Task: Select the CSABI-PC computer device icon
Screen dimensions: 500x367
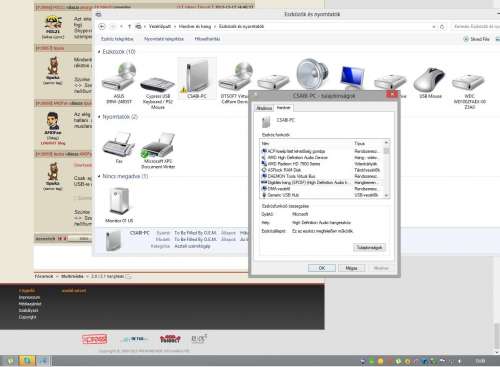Action: 197,76
